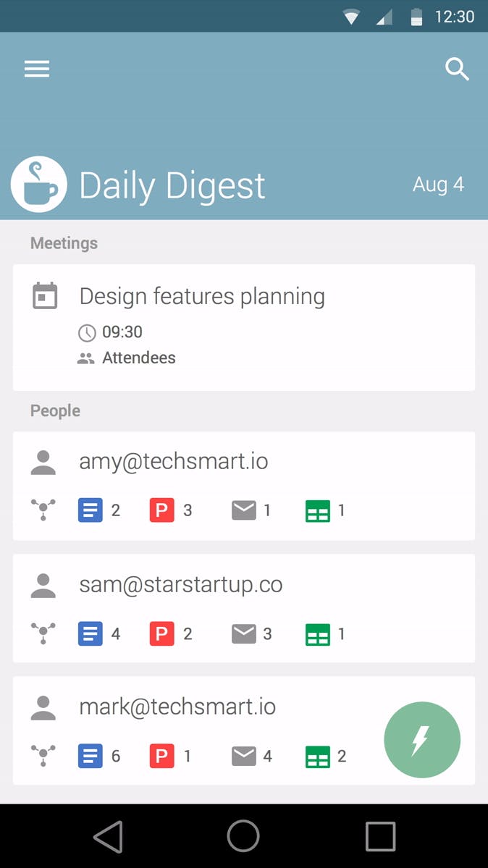Select the amy@techsmart.io contact

coord(174,462)
